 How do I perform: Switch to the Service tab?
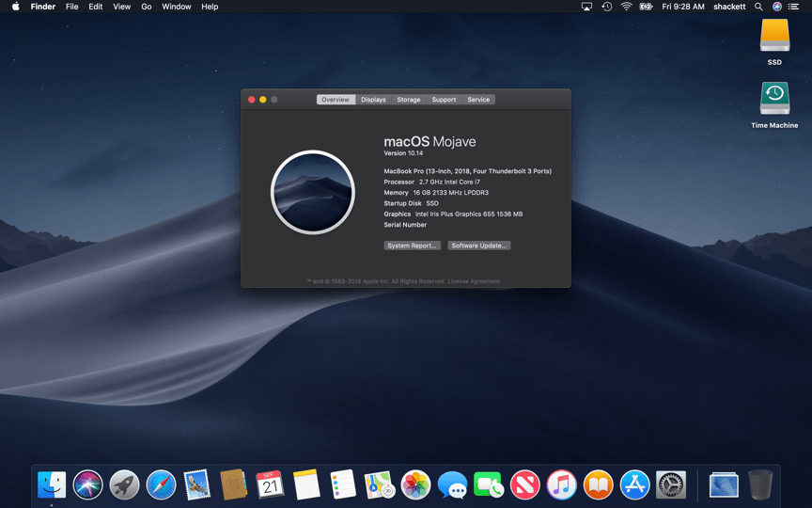478,100
